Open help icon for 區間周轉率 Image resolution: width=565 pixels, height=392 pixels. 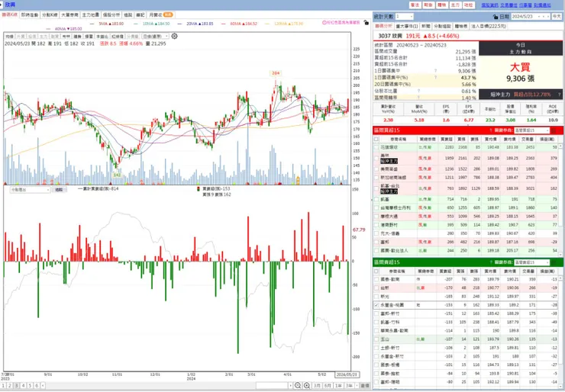pos(418,98)
